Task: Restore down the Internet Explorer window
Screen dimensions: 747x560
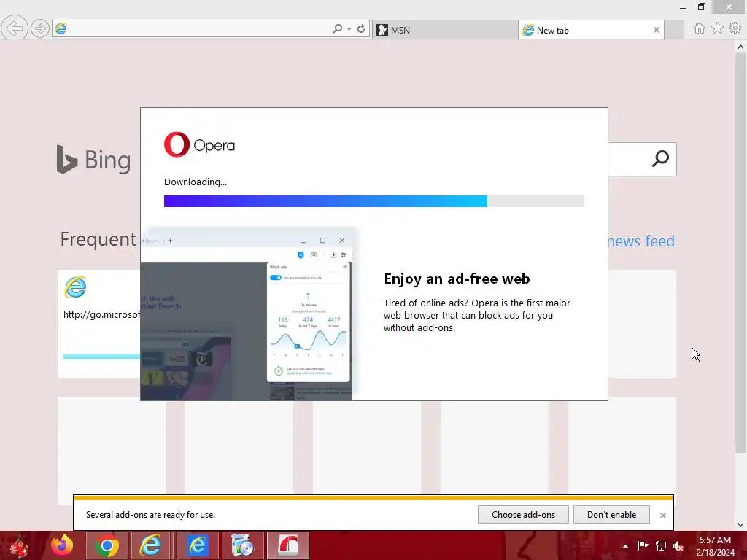Action: [701, 7]
